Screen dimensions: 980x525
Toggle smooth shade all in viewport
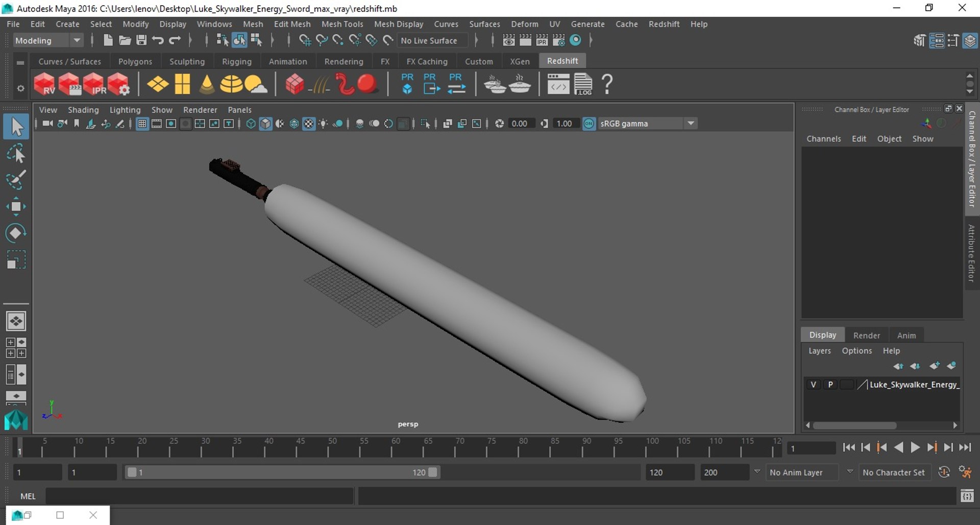(265, 124)
